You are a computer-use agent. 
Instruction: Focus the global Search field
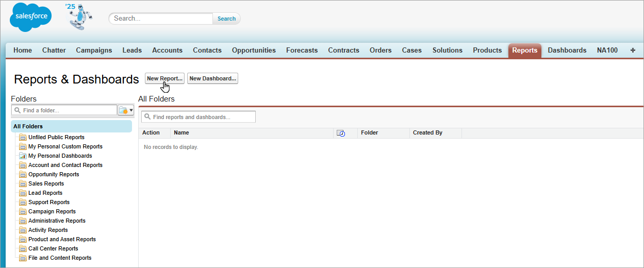161,19
